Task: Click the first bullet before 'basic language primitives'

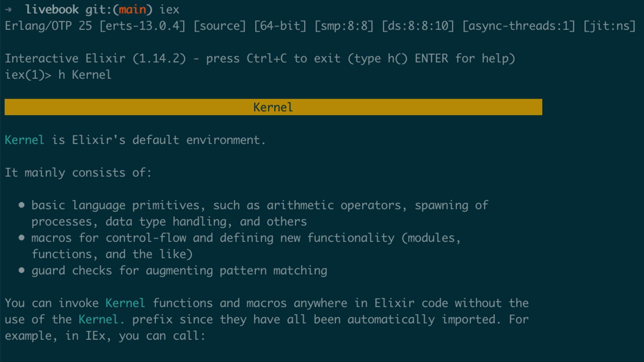Action: pyautogui.click(x=21, y=205)
